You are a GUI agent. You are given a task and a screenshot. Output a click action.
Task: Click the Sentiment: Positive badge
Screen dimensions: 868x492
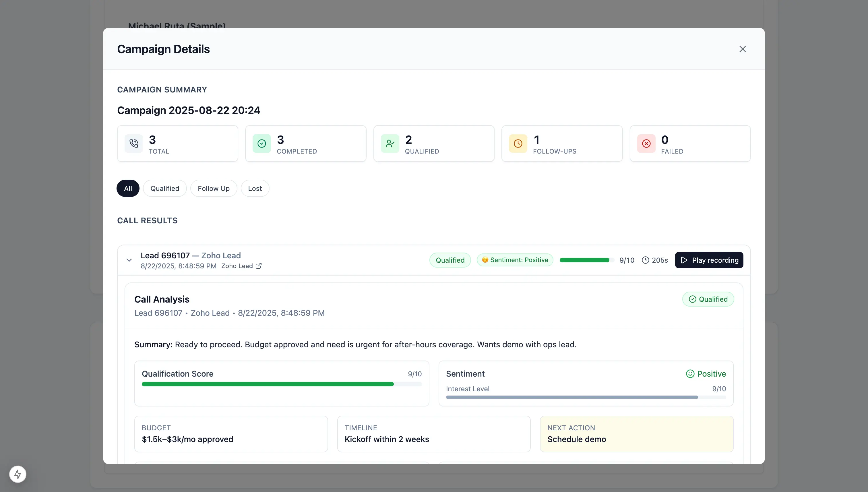(515, 260)
